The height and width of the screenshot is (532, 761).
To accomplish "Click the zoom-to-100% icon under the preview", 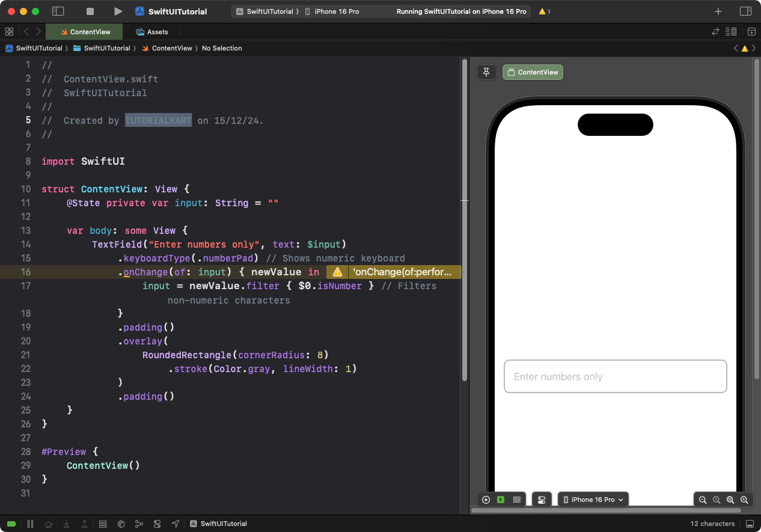I will pos(717,500).
